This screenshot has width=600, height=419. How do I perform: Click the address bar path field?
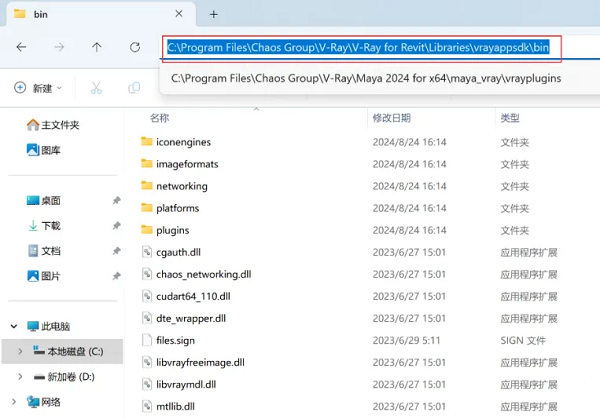point(360,47)
